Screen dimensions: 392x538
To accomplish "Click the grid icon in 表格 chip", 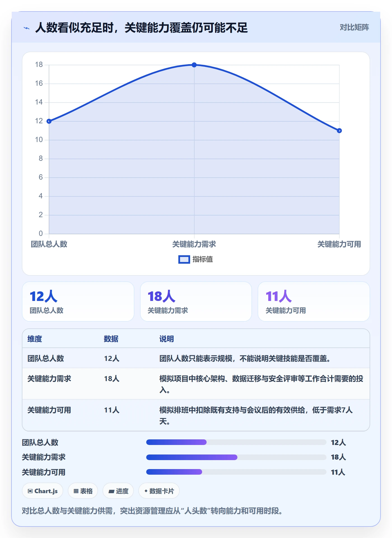I will point(76,491).
